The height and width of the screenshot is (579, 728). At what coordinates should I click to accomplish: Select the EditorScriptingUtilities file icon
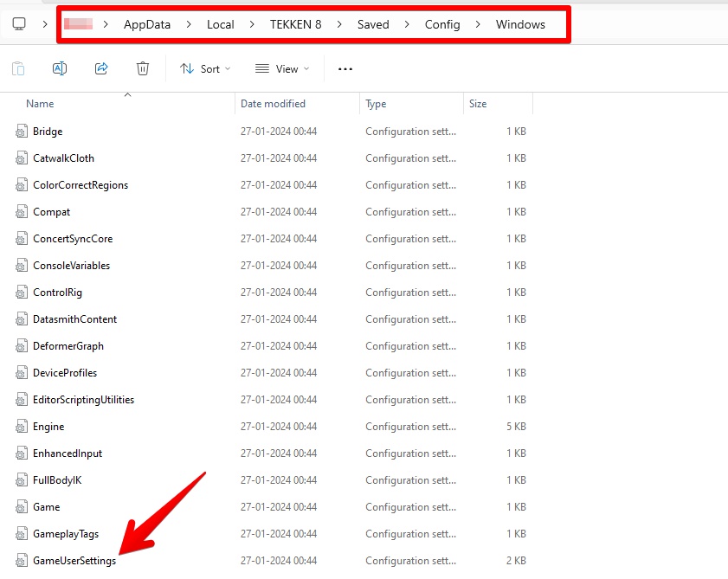pyautogui.click(x=22, y=400)
